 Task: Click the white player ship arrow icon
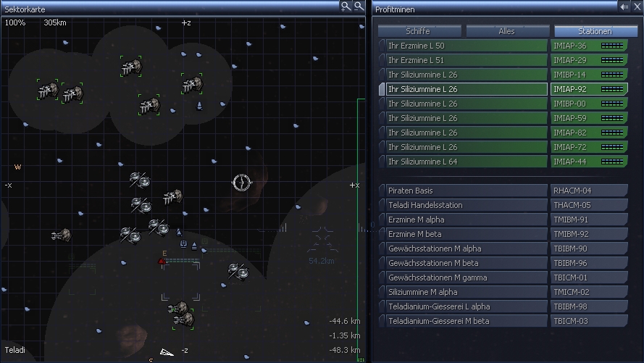tap(167, 353)
